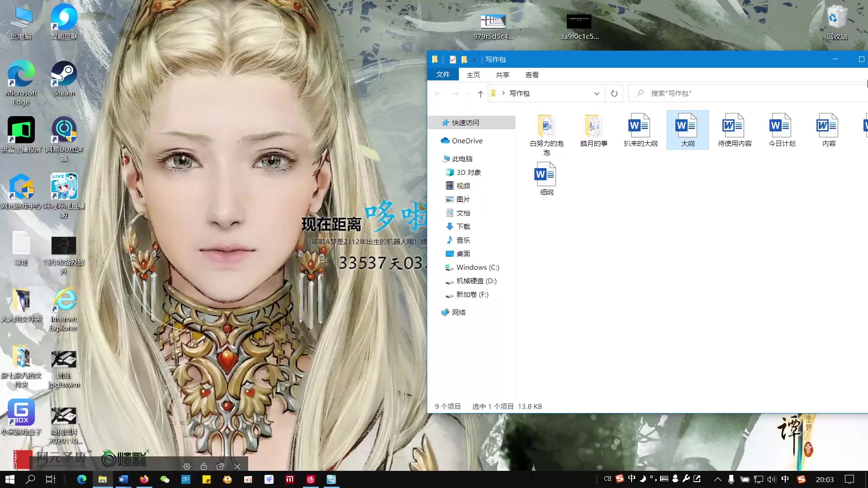Switch to the 查看 ribbon tab
The height and width of the screenshot is (488, 868).
532,75
